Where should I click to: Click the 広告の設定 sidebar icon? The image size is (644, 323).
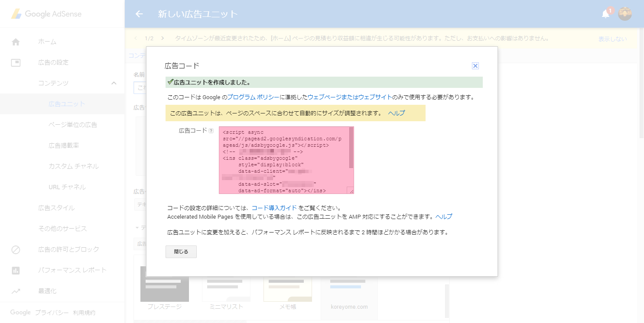click(x=16, y=62)
